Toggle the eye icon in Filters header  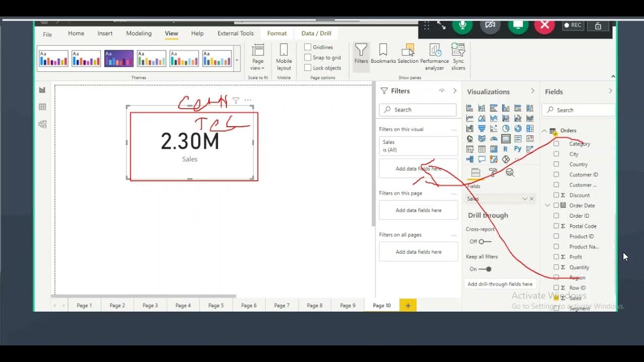[442, 91]
